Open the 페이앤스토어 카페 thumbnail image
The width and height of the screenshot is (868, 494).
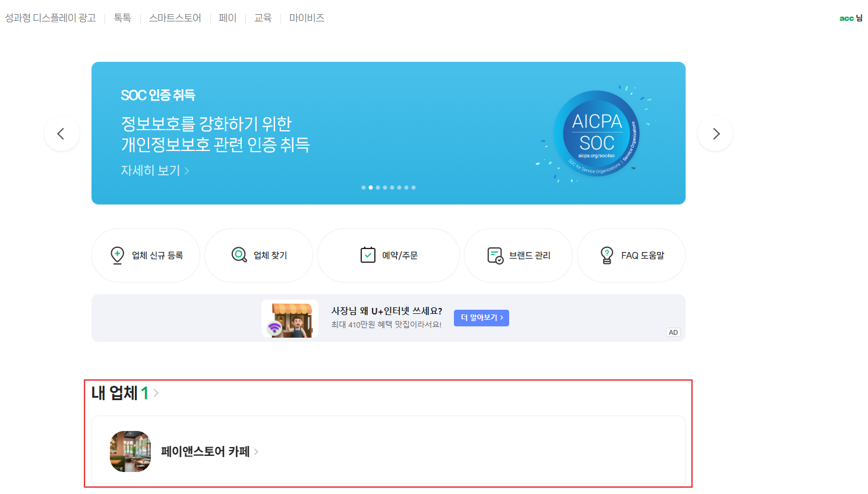coord(130,451)
